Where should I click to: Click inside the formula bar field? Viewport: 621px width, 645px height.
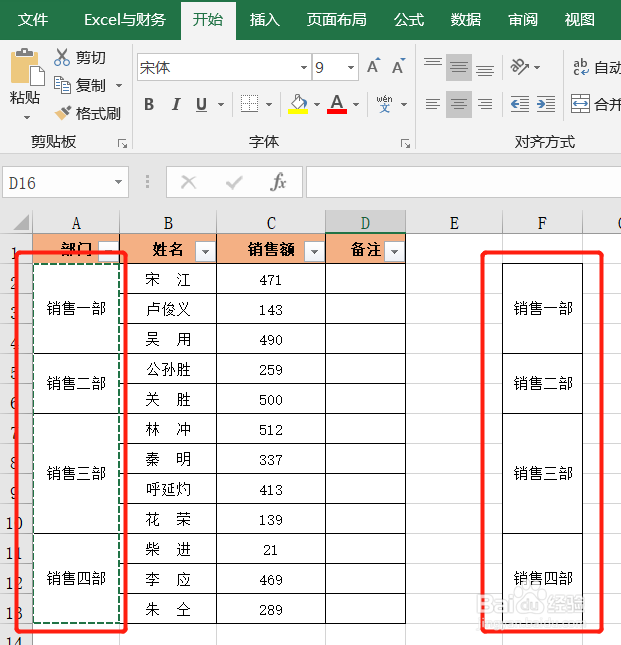pos(463,182)
